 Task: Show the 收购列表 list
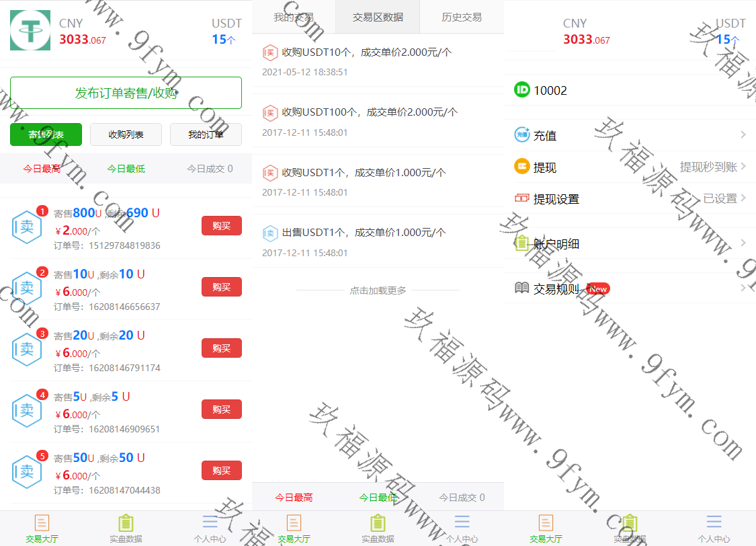(126, 134)
